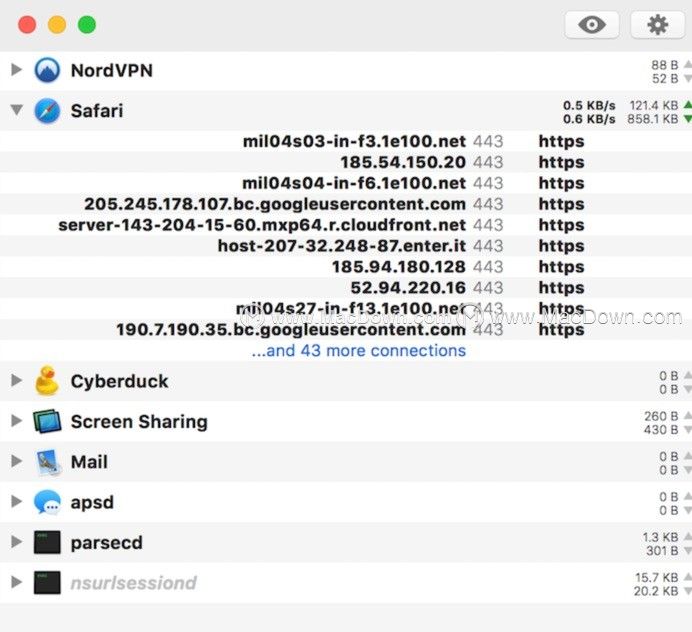
Task: Click the parsecd terminal icon
Action: [x=47, y=542]
